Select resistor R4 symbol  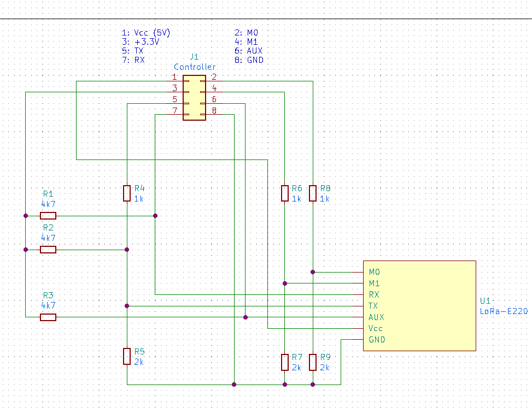[x=127, y=193]
